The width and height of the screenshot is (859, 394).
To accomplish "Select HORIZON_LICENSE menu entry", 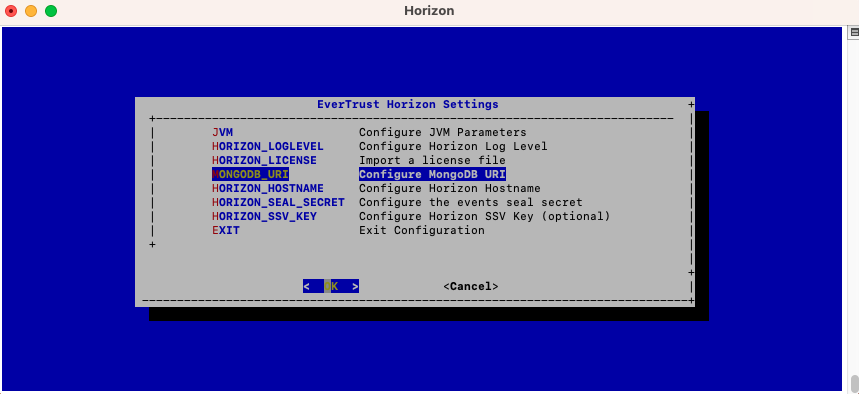I will [264, 160].
